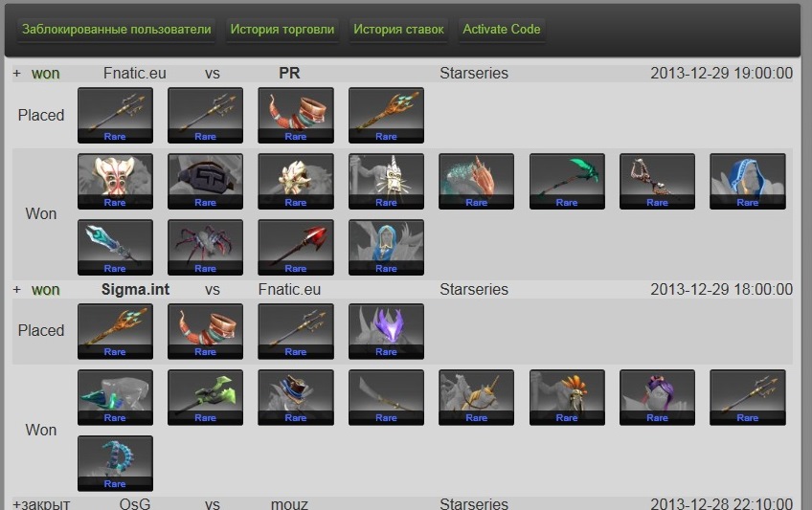The width and height of the screenshot is (812, 510).
Task: Select the blue hood item beside the bone staff
Action: coord(748,182)
